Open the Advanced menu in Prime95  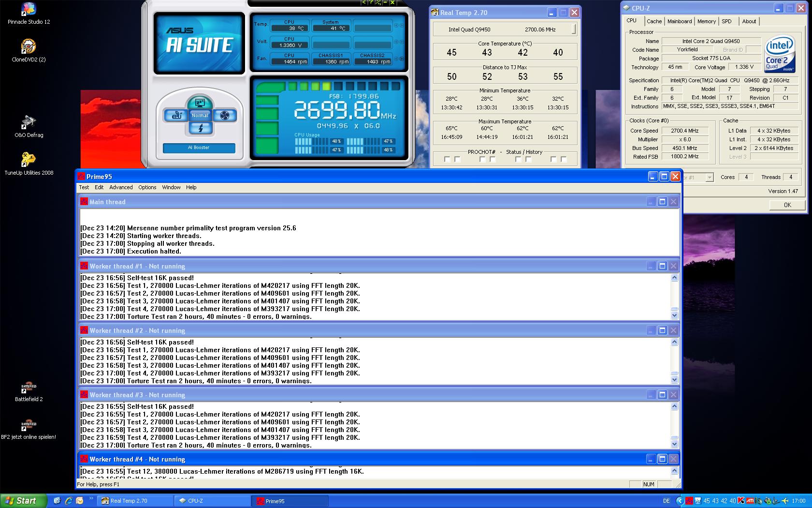pos(121,187)
